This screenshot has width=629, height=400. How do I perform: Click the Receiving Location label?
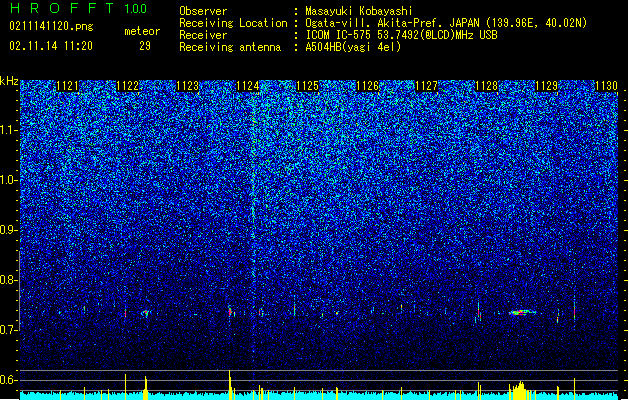point(233,23)
